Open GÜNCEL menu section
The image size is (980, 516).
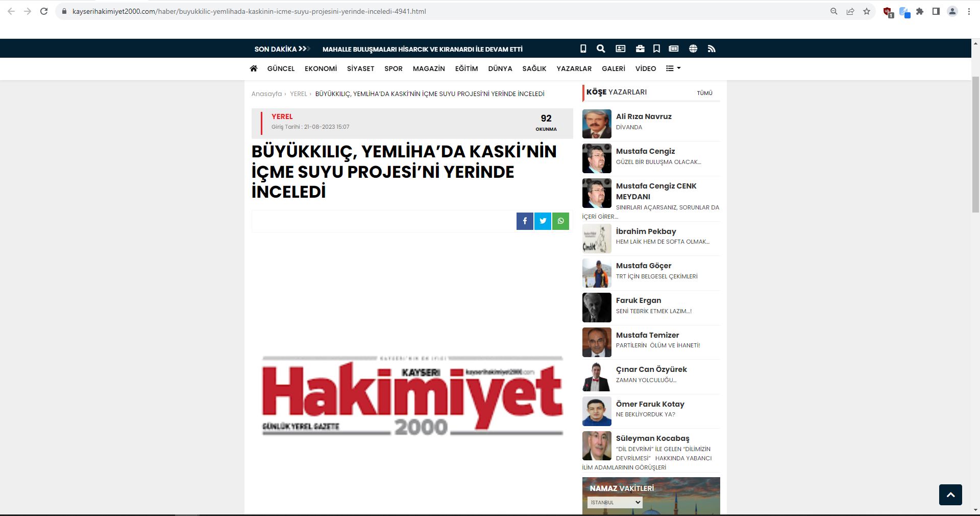pyautogui.click(x=281, y=68)
